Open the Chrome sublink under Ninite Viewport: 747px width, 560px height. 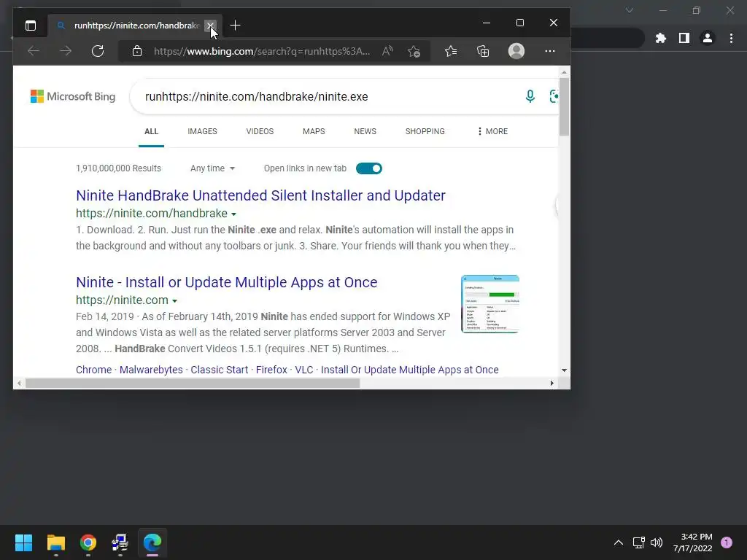pyautogui.click(x=93, y=370)
